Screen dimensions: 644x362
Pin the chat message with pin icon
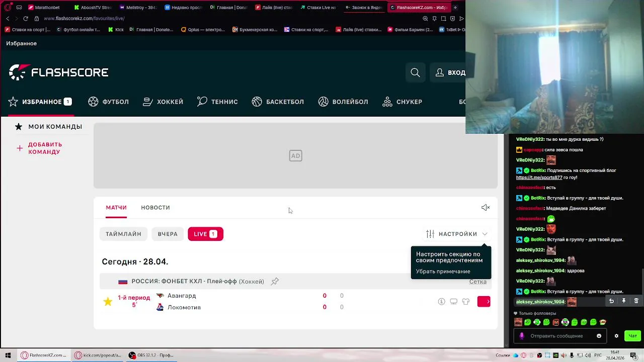coord(624,301)
